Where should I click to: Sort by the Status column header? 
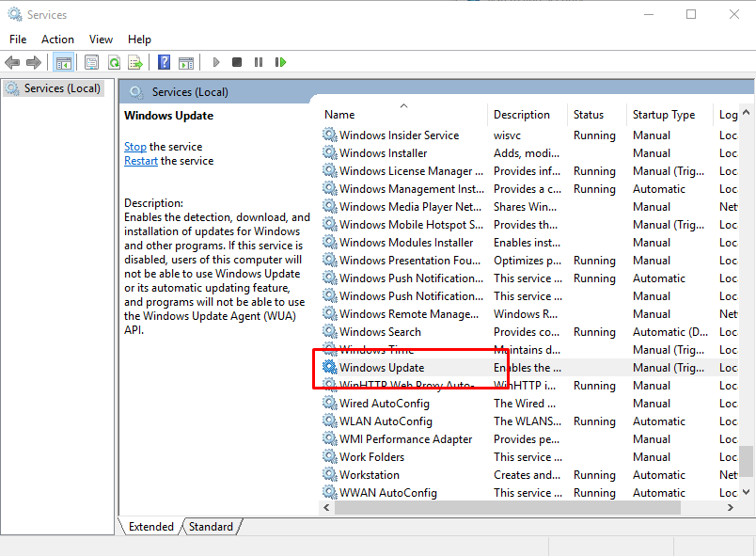tap(597, 114)
